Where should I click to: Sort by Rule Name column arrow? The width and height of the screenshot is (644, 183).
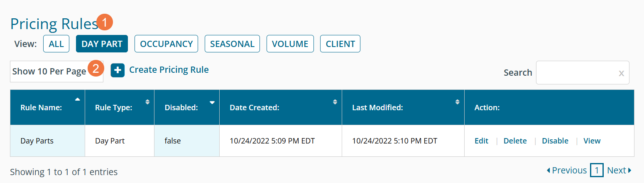77,99
